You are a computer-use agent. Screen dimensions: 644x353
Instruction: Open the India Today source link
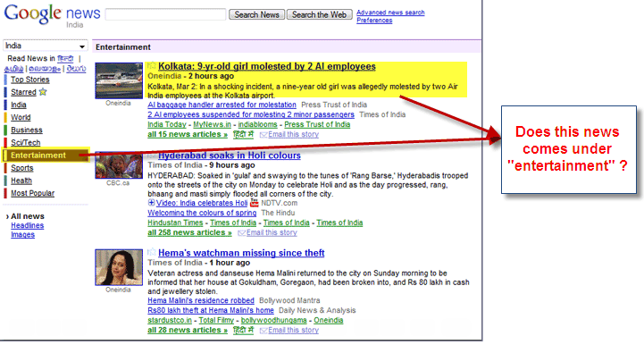click(x=167, y=124)
